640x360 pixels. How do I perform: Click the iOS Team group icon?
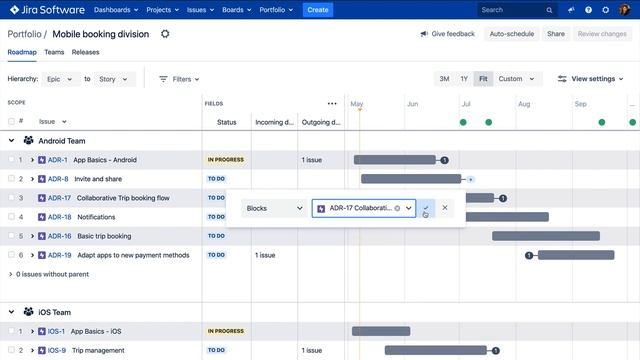click(x=28, y=312)
